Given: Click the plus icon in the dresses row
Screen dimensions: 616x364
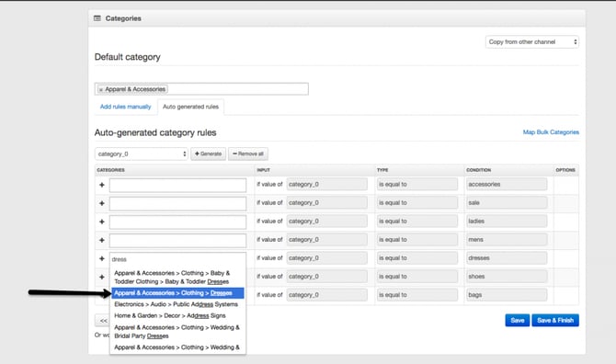Looking at the screenshot, I should (x=102, y=259).
